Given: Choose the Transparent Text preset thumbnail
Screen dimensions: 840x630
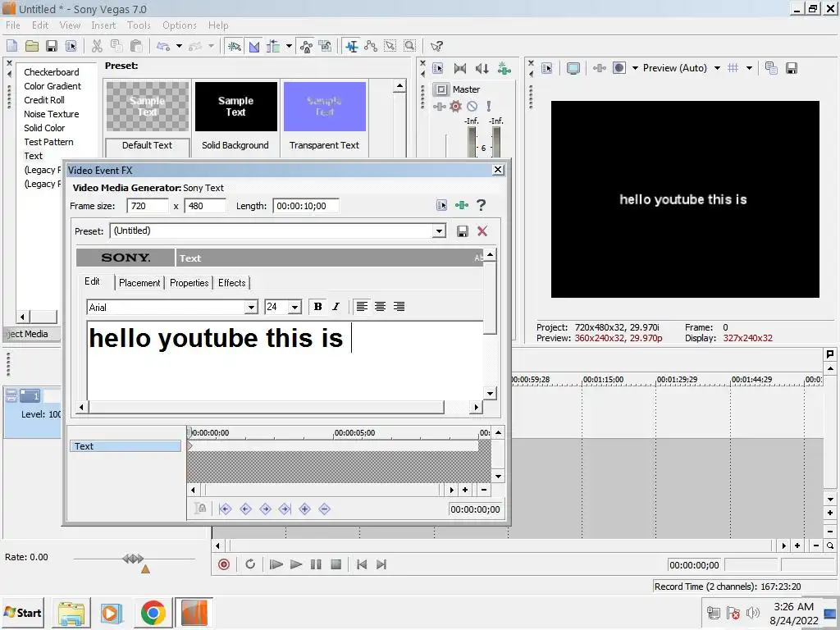Looking at the screenshot, I should pyautogui.click(x=325, y=107).
